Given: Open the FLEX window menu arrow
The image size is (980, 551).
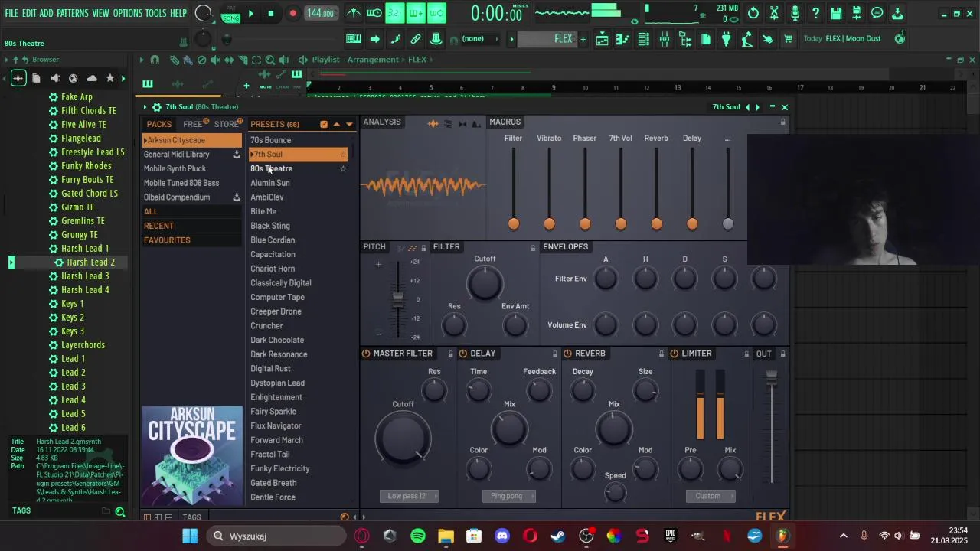Looking at the screenshot, I should [145, 107].
